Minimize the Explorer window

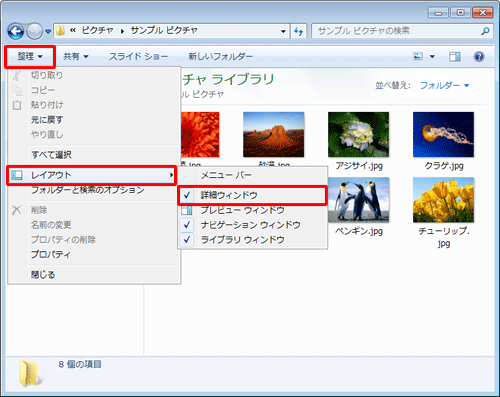pos(438,13)
